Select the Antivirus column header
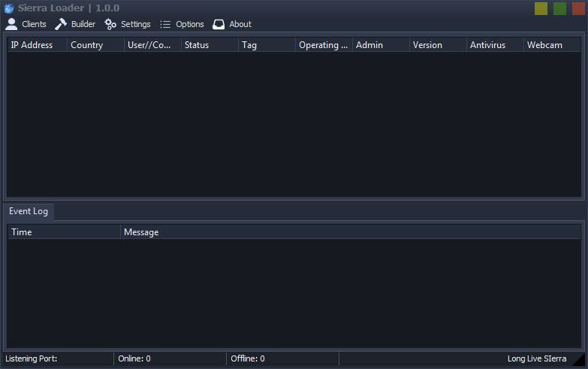 coord(495,45)
